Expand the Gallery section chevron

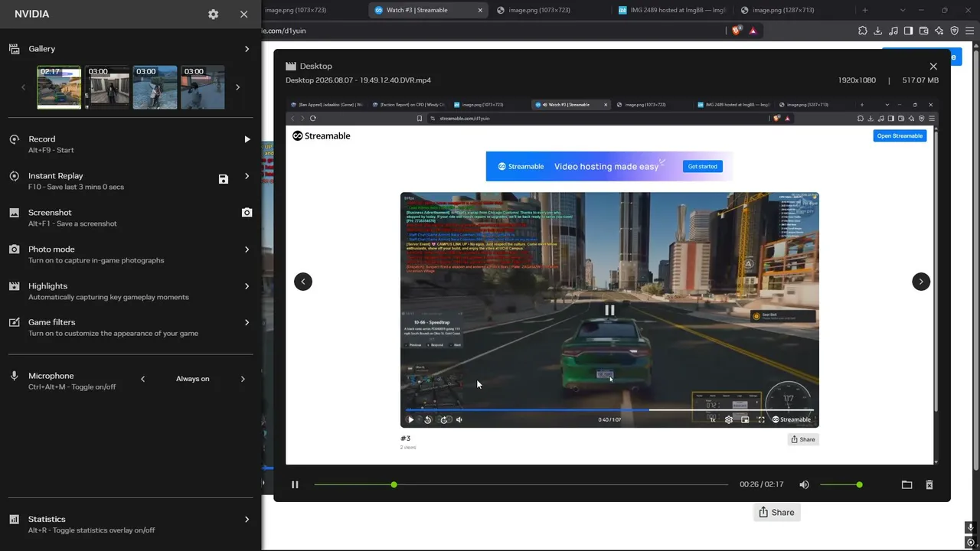pos(247,49)
